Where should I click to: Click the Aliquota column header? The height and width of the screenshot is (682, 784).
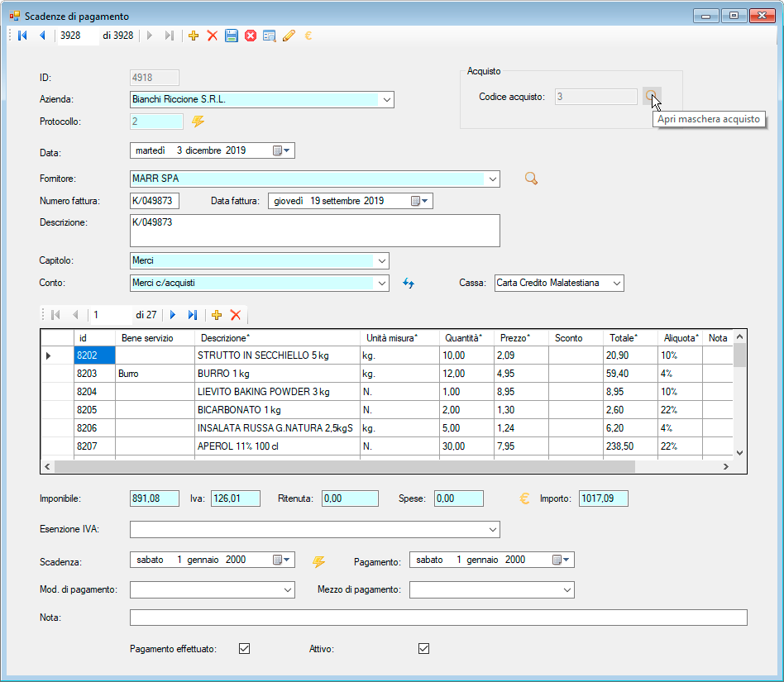point(680,338)
